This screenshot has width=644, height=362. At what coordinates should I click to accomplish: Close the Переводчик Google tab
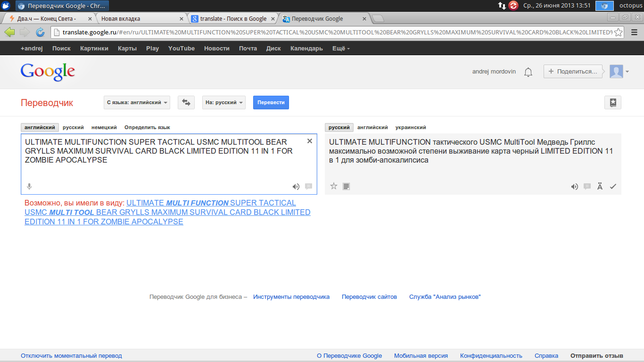[x=364, y=19]
